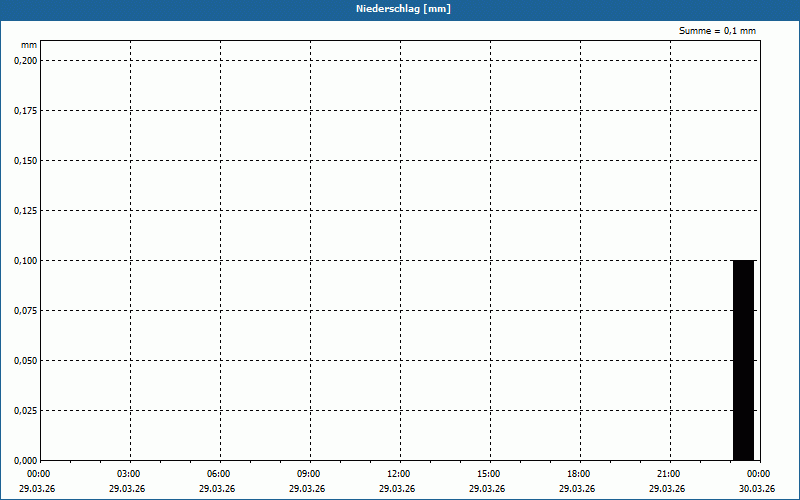Click the 0,025 y-axis value
The width and height of the screenshot is (800, 500).
[x=24, y=410]
